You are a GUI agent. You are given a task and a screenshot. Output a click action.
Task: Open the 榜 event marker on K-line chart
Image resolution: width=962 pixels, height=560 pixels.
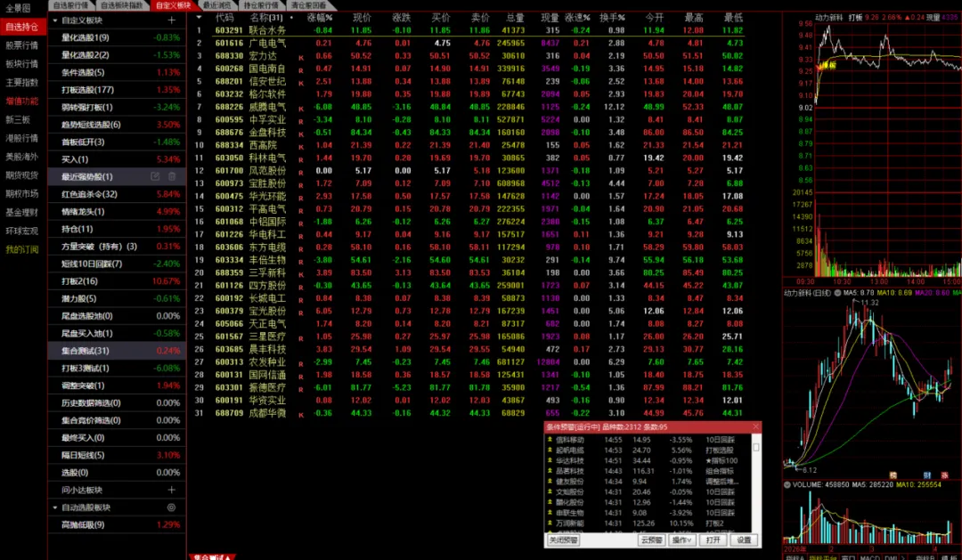pyautogui.click(x=893, y=475)
